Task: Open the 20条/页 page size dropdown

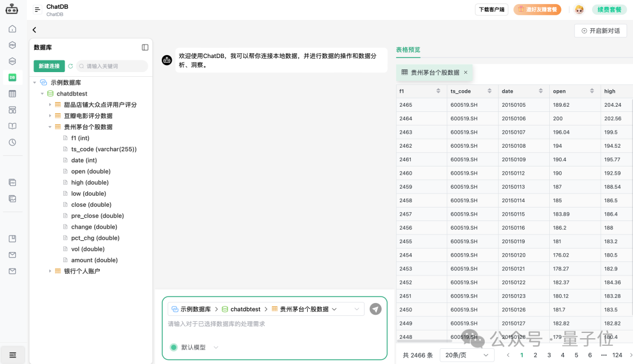Action: [467, 355]
